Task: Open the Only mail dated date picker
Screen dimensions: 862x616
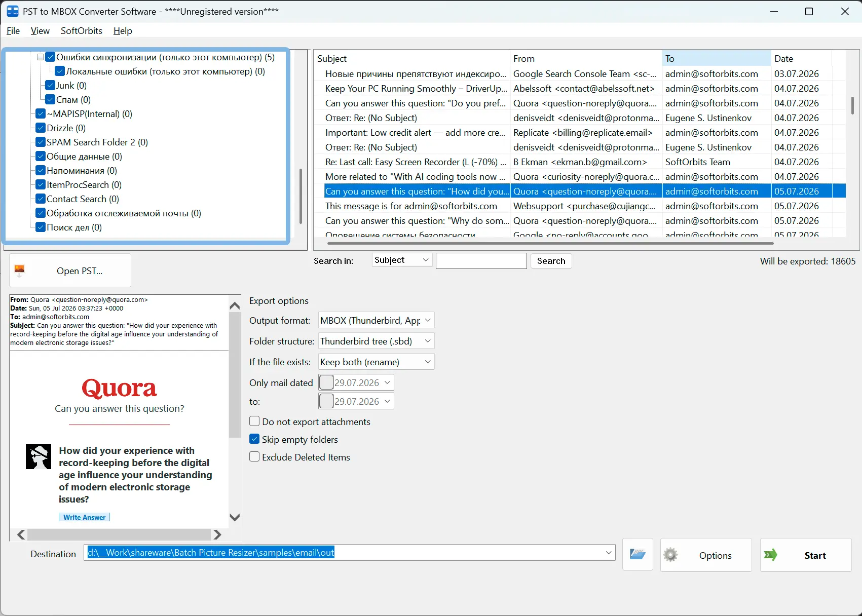Action: tap(387, 382)
